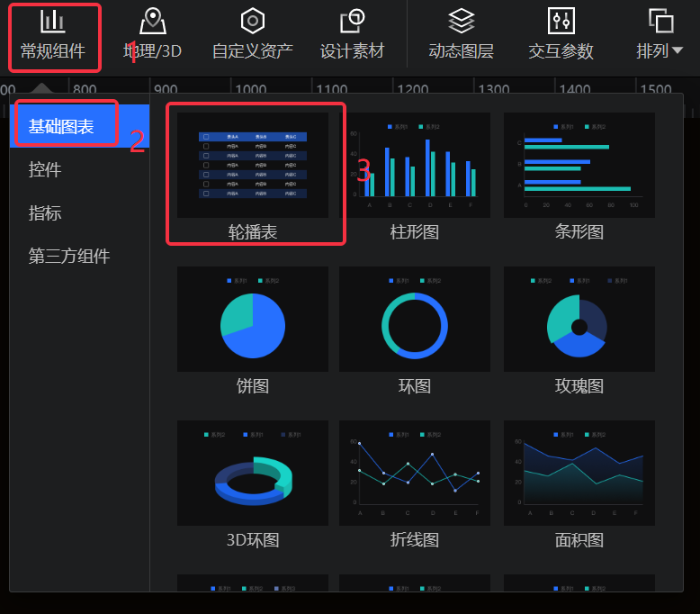
Task: Switch to the 控件 category
Action: coord(45,169)
